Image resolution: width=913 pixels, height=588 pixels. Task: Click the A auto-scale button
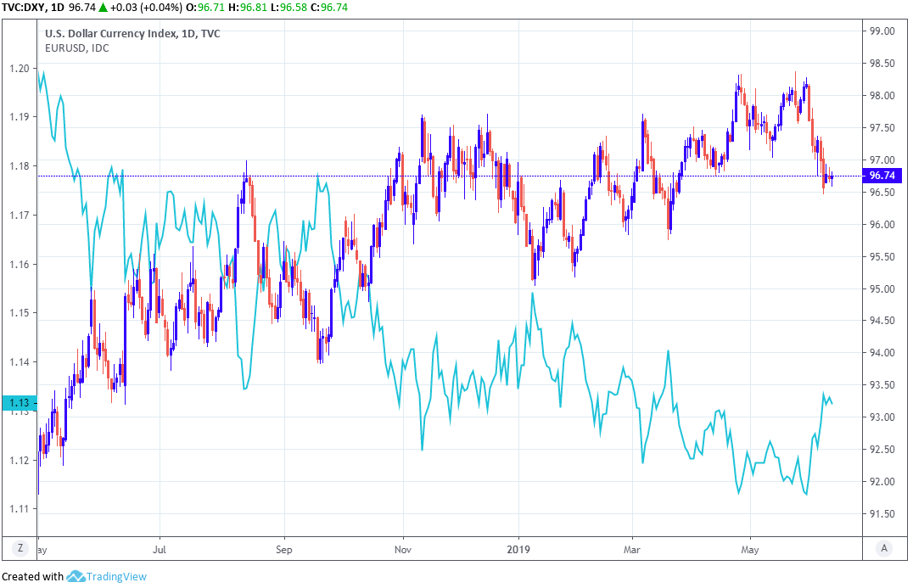click(884, 548)
